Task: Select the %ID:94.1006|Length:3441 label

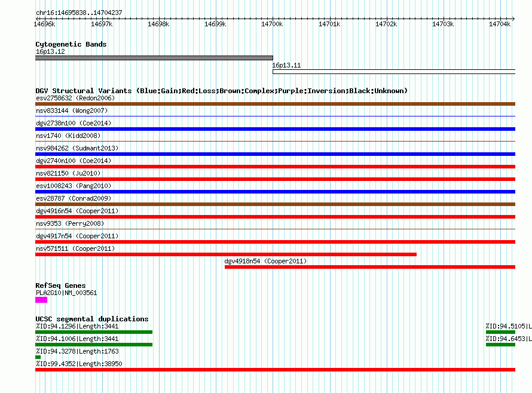Action: click(77, 339)
